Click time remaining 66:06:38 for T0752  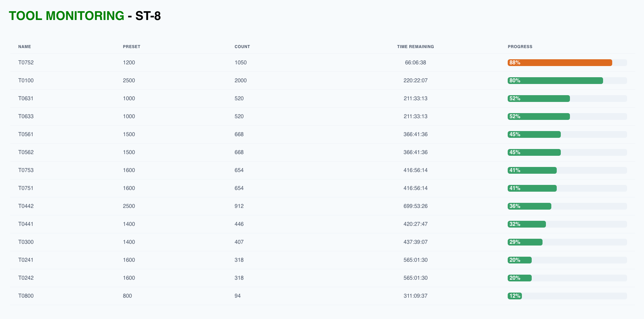point(415,62)
